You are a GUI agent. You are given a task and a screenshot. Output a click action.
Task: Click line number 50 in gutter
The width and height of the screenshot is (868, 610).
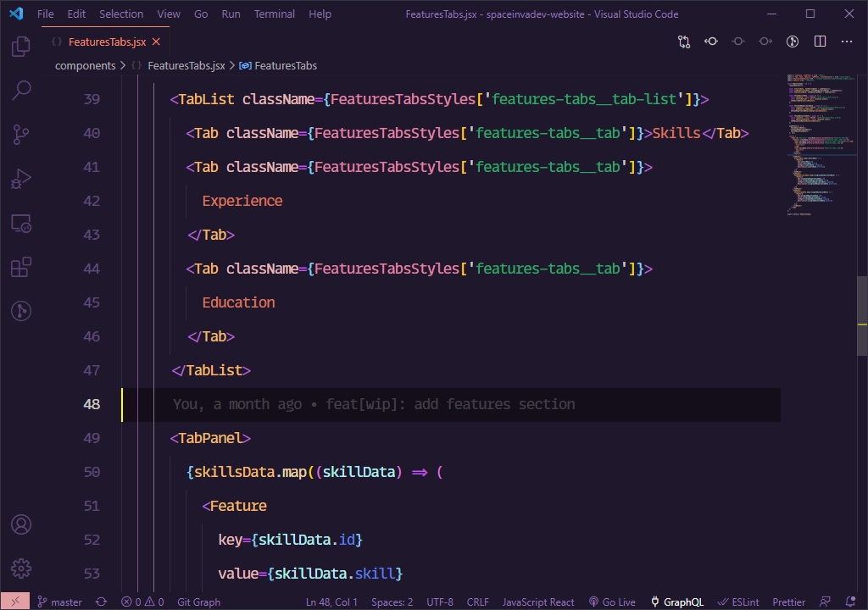coord(92,472)
